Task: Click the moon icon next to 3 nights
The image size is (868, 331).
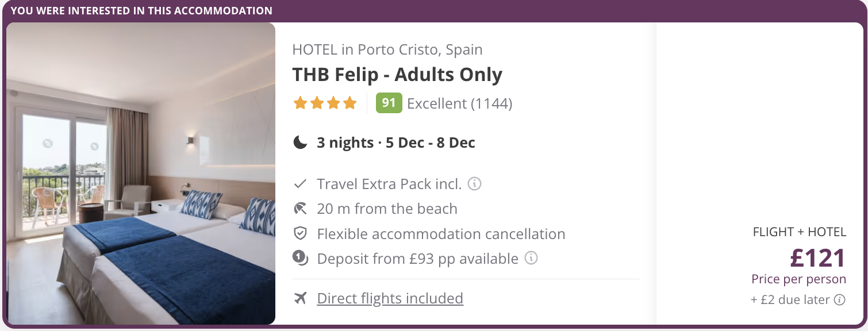Action: tap(300, 143)
